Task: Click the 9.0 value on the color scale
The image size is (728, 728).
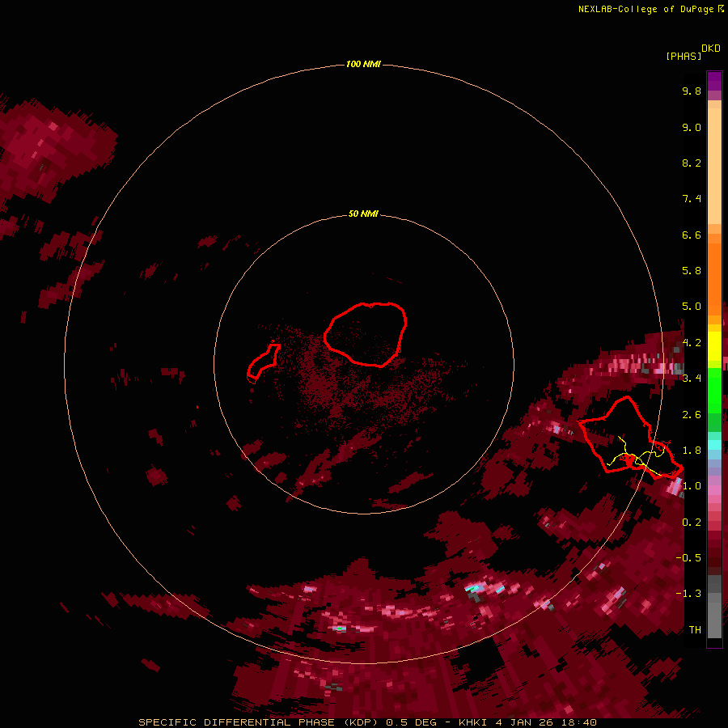Action: [692, 127]
